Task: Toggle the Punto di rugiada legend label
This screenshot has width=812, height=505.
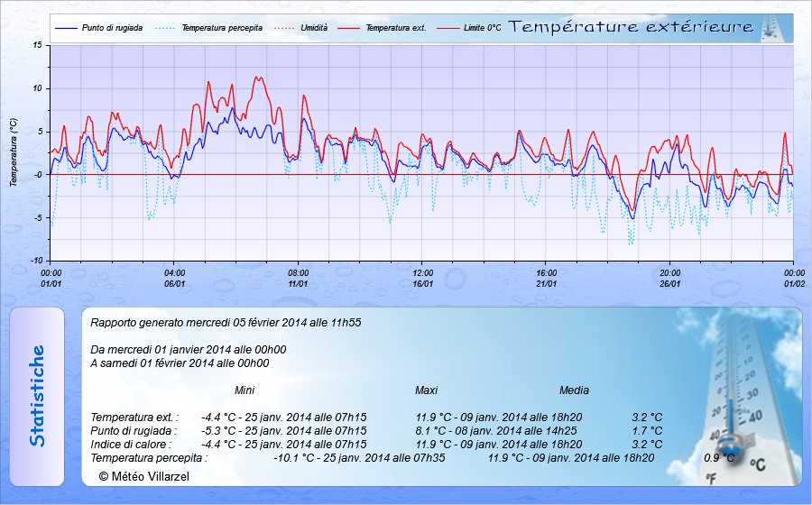Action: (x=112, y=29)
